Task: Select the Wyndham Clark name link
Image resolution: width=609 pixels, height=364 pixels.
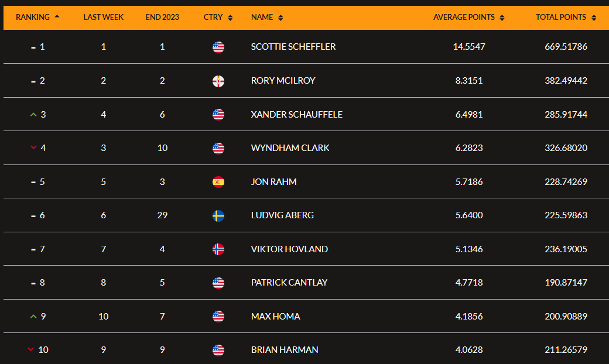Action: coord(290,148)
